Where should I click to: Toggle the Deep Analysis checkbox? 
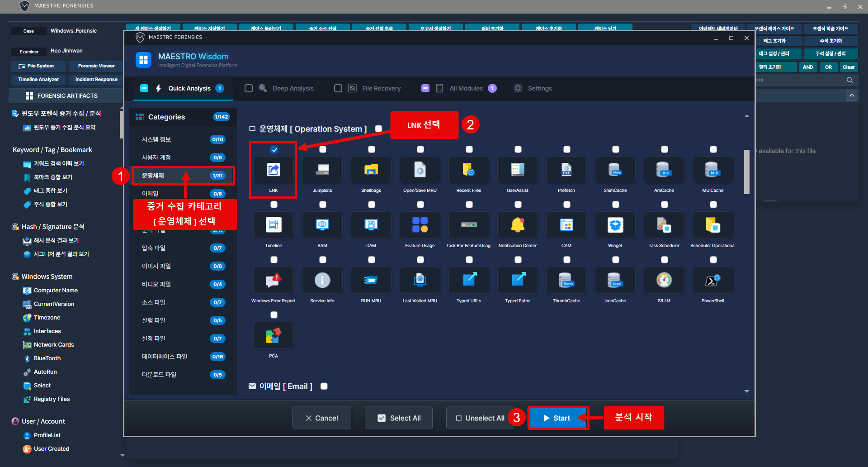click(x=249, y=88)
